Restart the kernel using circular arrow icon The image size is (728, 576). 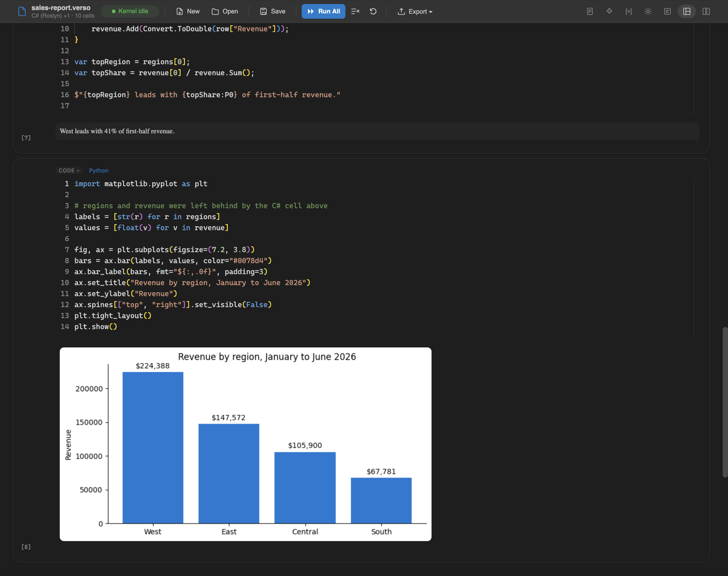(373, 12)
